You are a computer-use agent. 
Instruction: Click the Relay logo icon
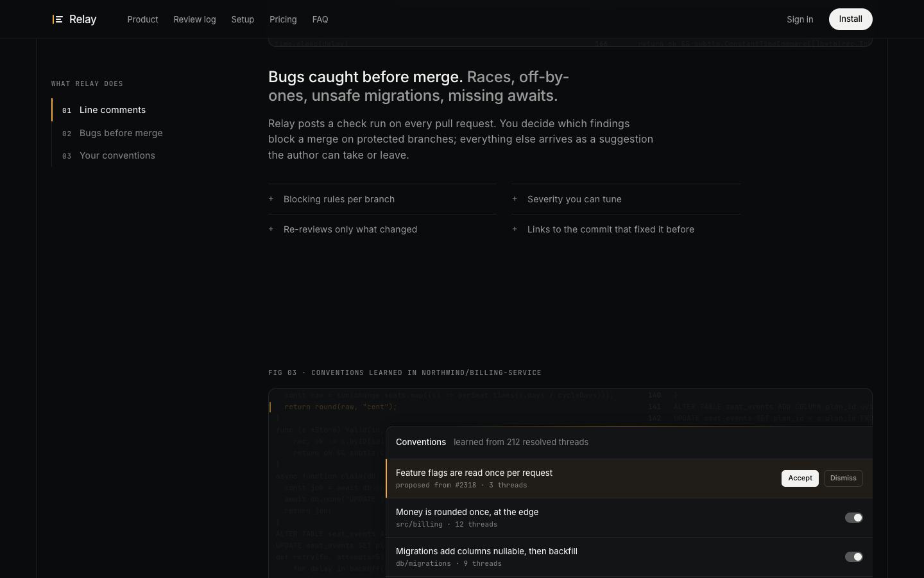57,19
